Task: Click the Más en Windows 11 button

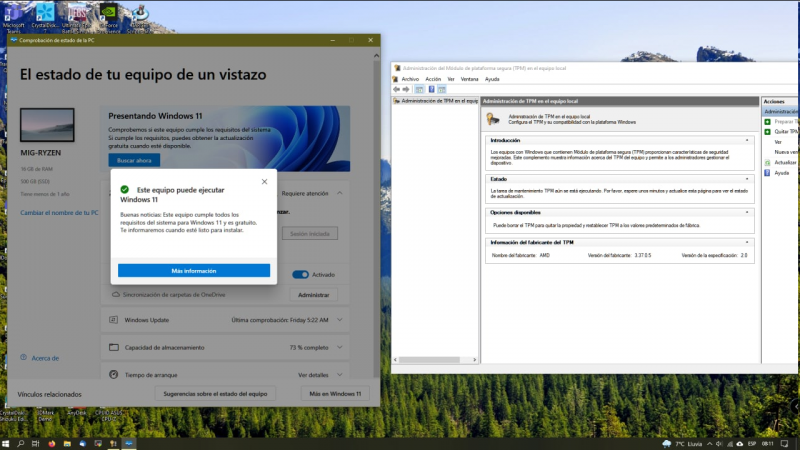Action: [335, 394]
